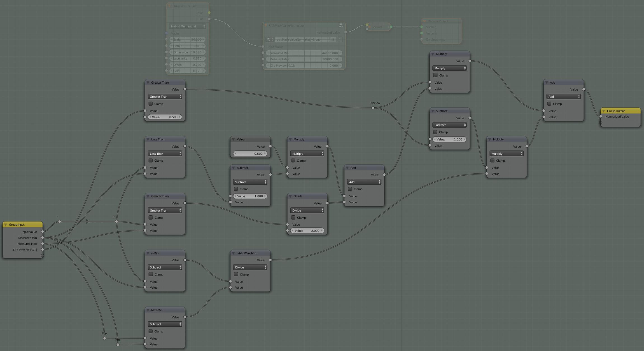Click Divide node Value 2.000 field
This screenshot has width=644, height=351.
(307, 231)
